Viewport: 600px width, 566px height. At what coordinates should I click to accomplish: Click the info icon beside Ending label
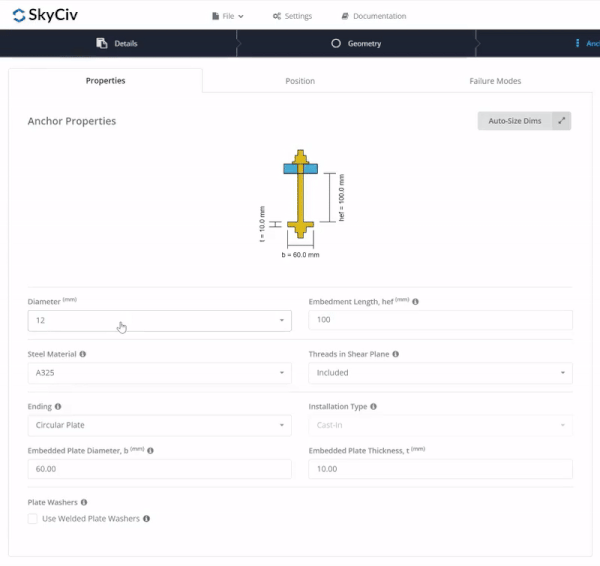tap(58, 407)
